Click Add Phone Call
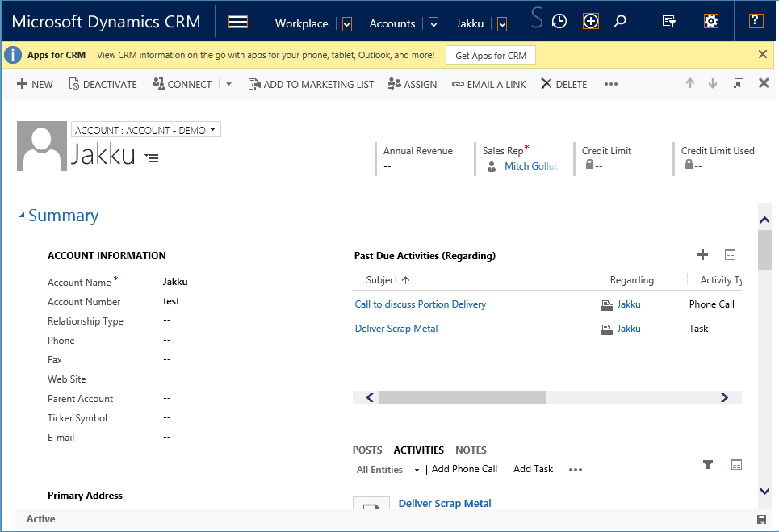Image resolution: width=779 pixels, height=532 pixels. coord(464,469)
